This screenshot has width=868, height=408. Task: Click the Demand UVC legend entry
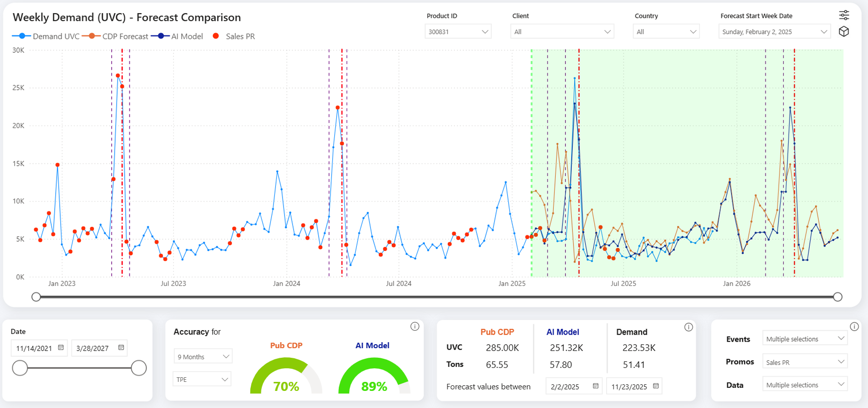click(46, 36)
